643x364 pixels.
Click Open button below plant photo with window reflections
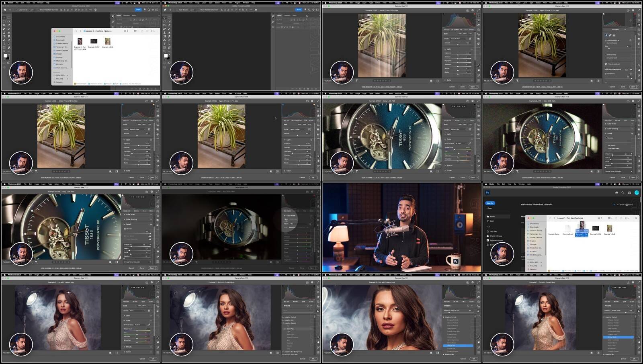[473, 86]
